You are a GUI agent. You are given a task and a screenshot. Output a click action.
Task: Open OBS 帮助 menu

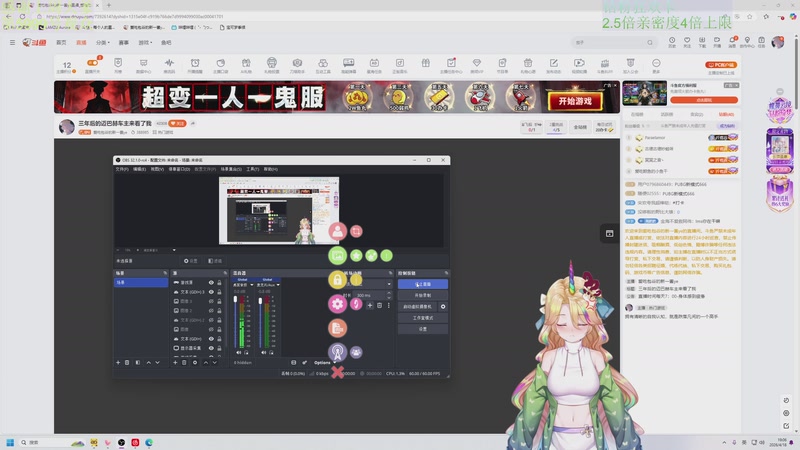[270, 169]
